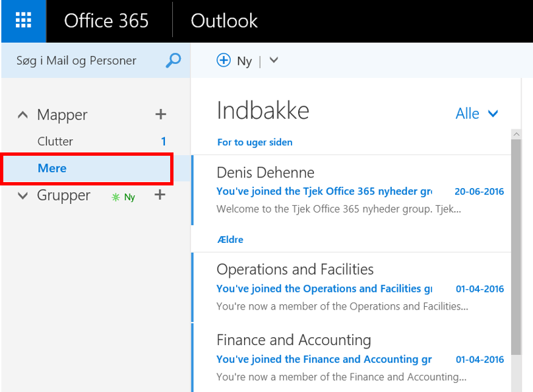Click Mere to show more folders
The width and height of the screenshot is (533, 392).
52,168
